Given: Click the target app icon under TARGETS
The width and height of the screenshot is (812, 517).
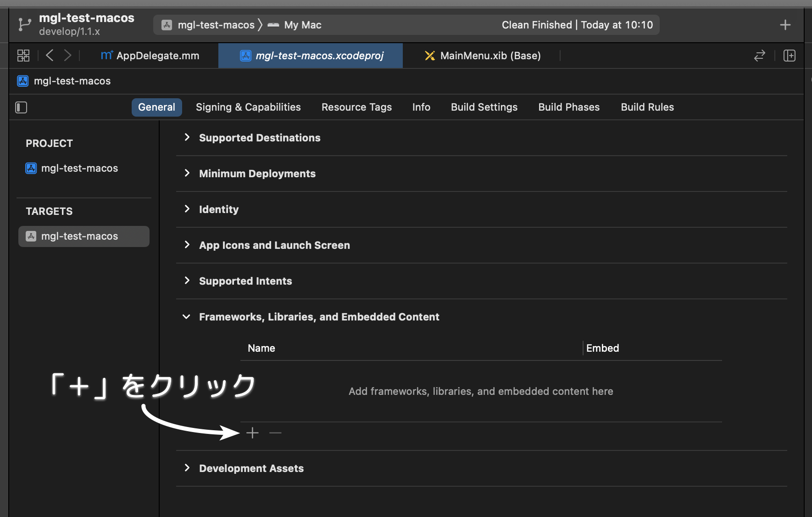Looking at the screenshot, I should [31, 236].
